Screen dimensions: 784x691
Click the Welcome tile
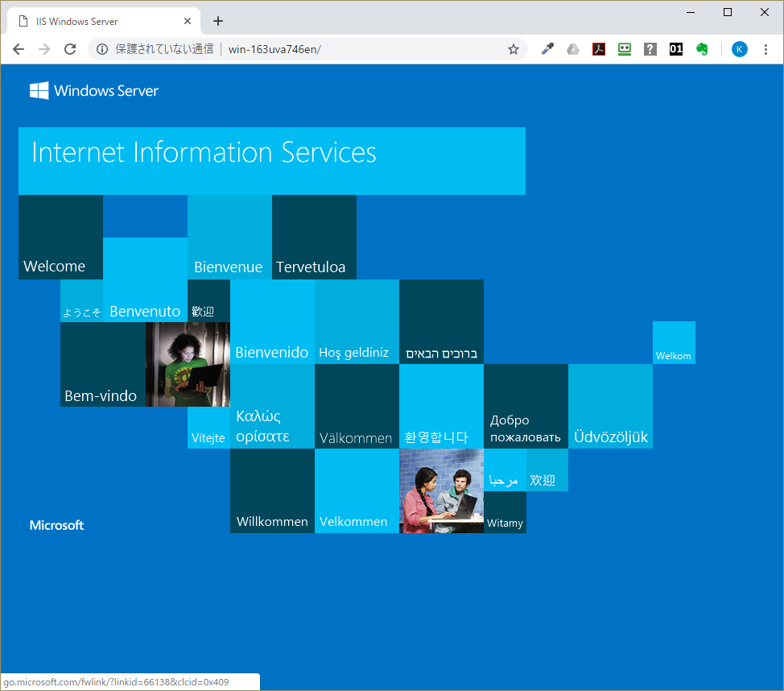coord(60,238)
